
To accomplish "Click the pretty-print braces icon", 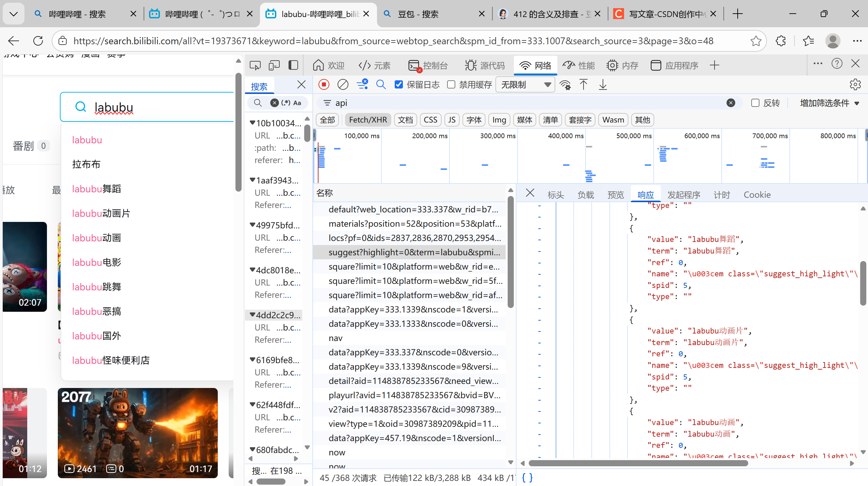I will (527, 477).
